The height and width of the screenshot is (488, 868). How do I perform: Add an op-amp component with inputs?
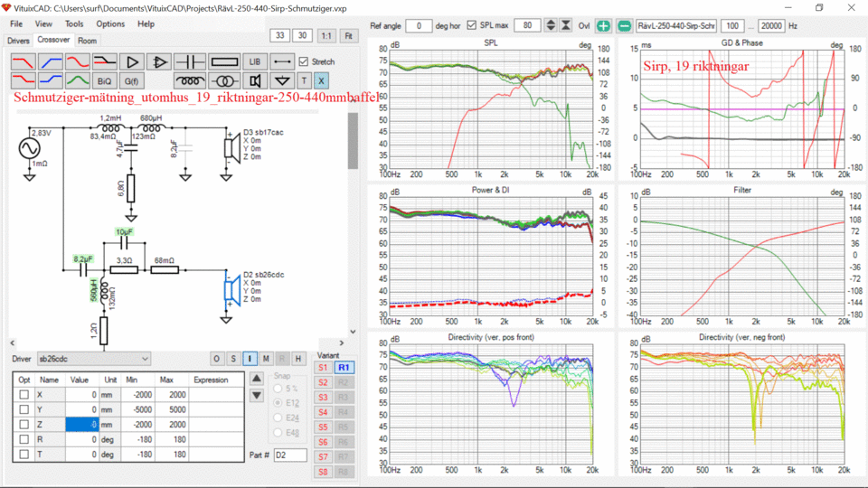click(159, 61)
